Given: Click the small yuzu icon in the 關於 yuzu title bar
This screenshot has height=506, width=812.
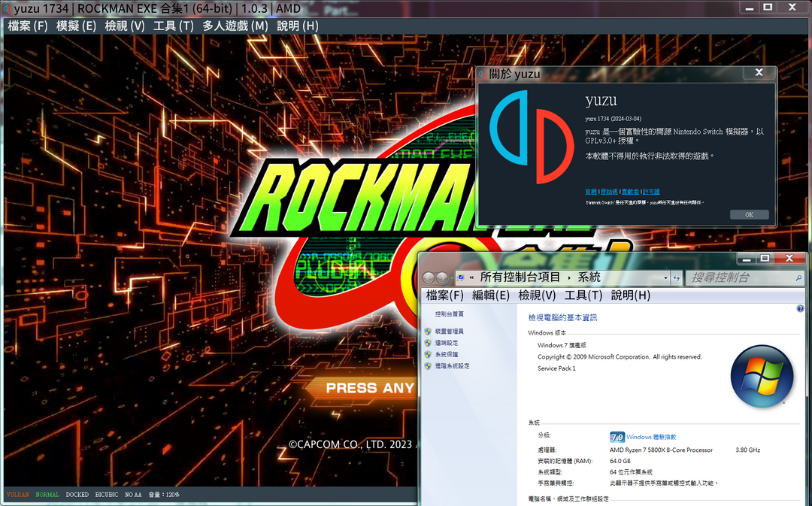Looking at the screenshot, I should [x=482, y=74].
